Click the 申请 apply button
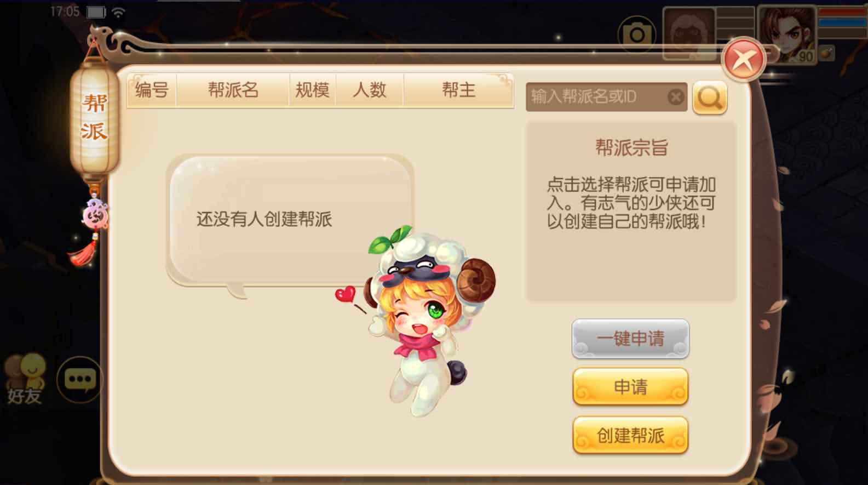 click(x=630, y=387)
